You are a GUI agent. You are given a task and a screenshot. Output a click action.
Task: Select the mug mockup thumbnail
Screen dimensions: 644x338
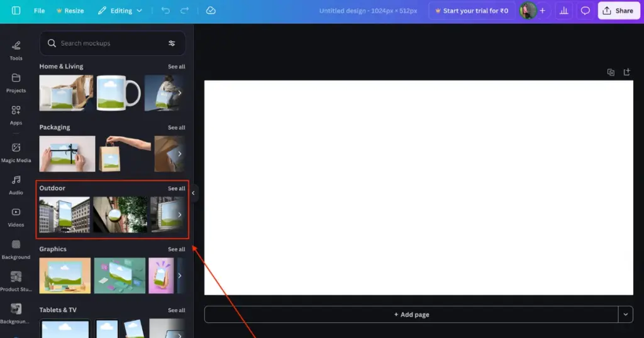[119, 93]
